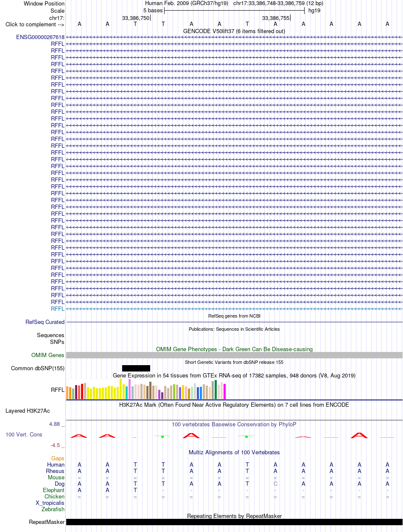Screen dimensions: 403x532
Task: Click the Scale label
Action: pos(57,11)
